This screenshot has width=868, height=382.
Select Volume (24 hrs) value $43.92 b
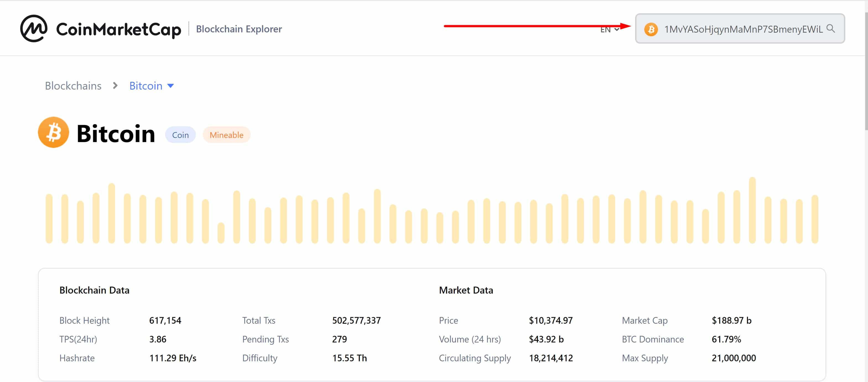[x=546, y=339]
